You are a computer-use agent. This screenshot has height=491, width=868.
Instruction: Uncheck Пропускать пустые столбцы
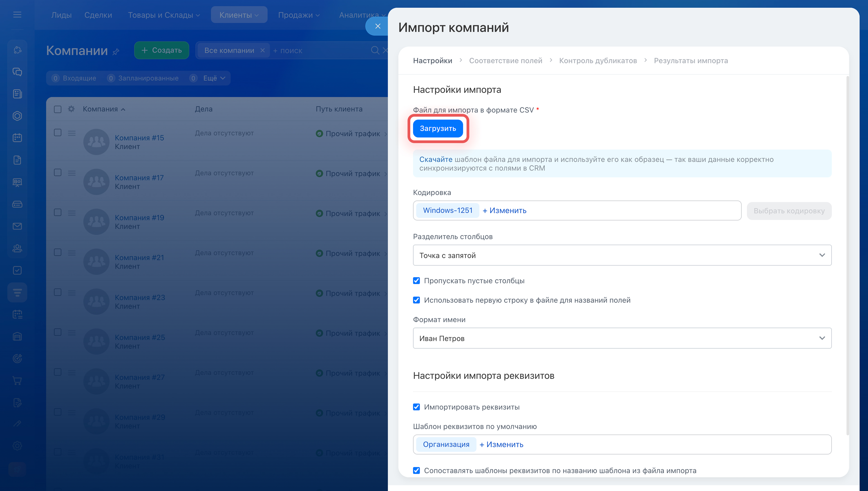pos(416,281)
